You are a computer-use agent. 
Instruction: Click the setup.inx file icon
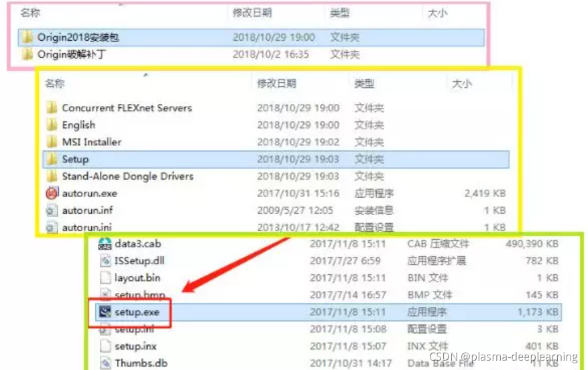click(x=105, y=346)
